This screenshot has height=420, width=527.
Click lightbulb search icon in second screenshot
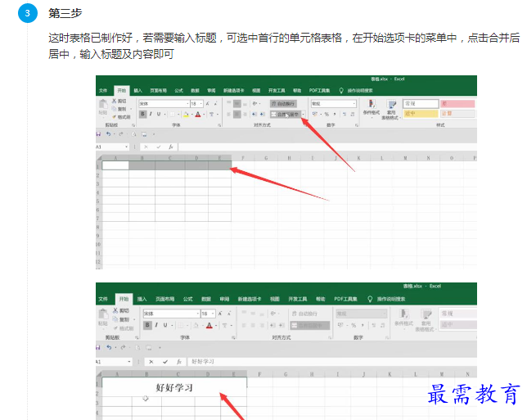370,299
